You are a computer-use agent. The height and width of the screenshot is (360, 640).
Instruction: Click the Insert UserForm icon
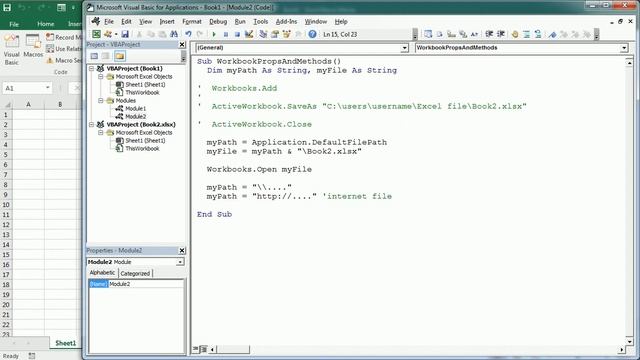(108, 34)
